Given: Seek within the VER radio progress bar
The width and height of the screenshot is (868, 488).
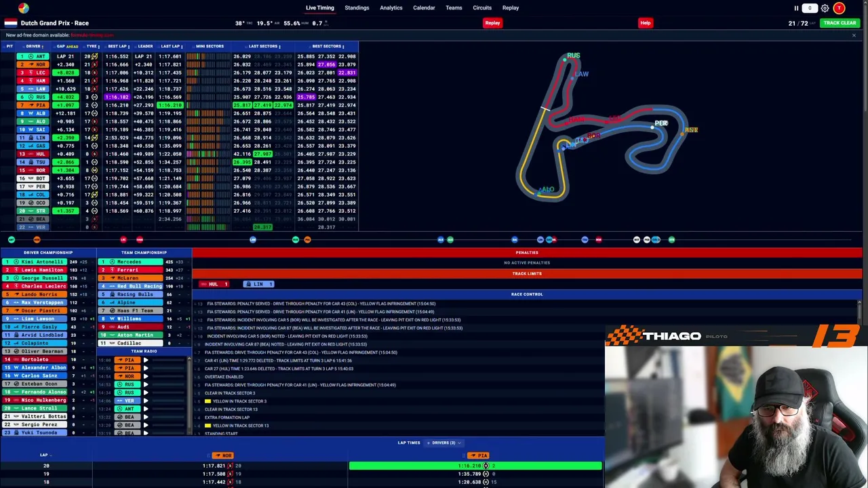Looking at the screenshot, I should [x=167, y=401].
